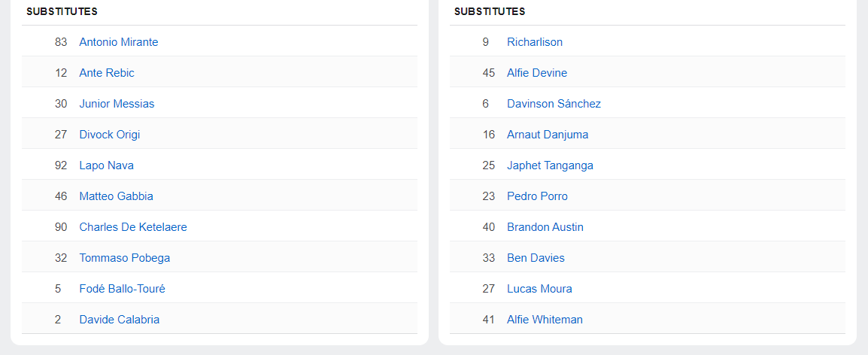
Task: Click on Lapo Nava's name
Action: coord(106,165)
